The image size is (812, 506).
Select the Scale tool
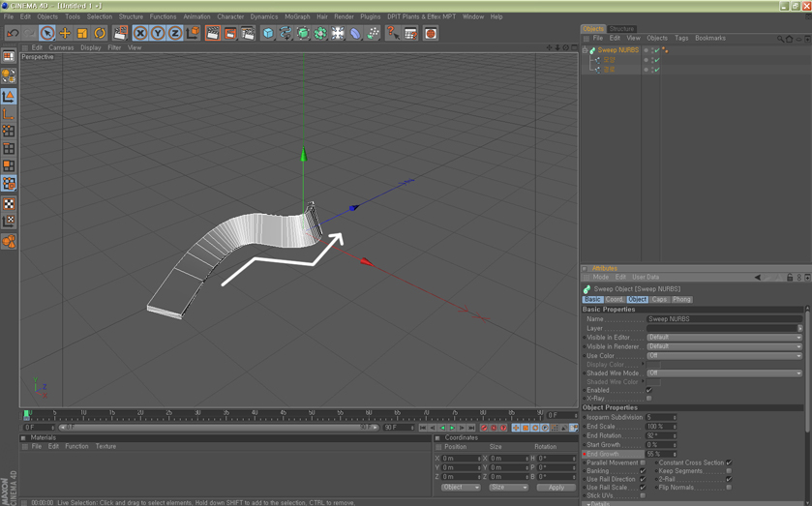pyautogui.click(x=82, y=33)
